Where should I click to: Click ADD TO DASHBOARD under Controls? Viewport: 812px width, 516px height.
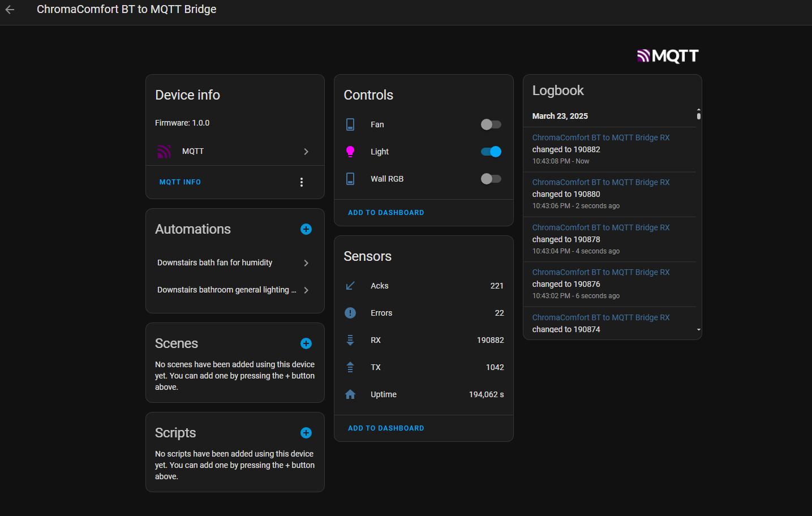pos(386,213)
